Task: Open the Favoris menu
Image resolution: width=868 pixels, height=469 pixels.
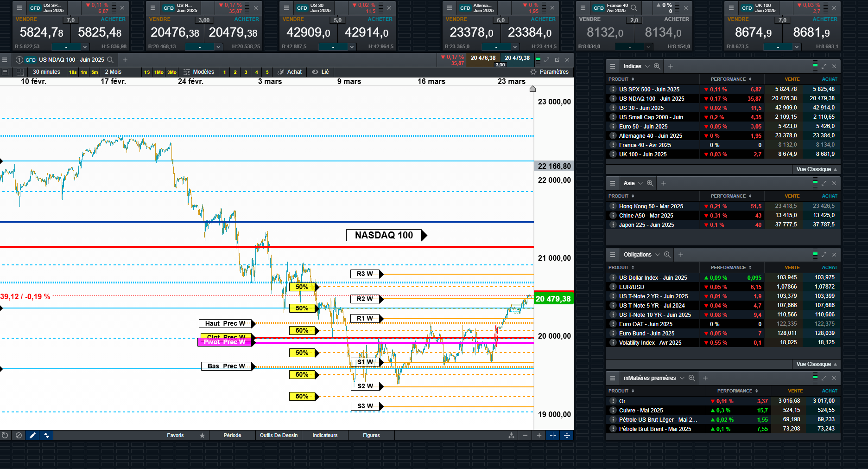Action: click(176, 435)
